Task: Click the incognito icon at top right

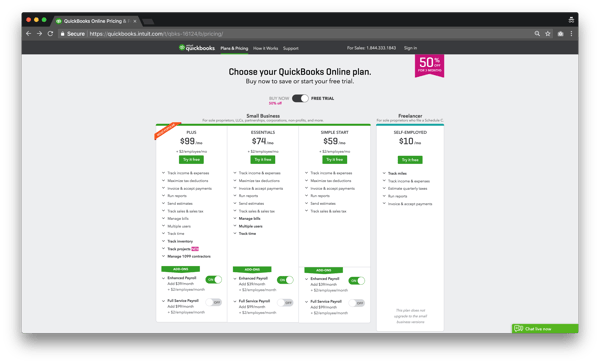Action: [571, 20]
